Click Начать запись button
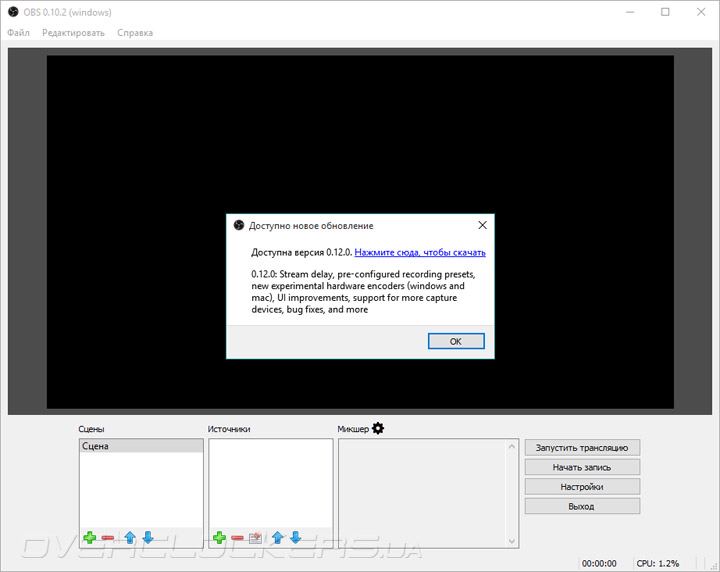This screenshot has width=720, height=572. coord(582,467)
